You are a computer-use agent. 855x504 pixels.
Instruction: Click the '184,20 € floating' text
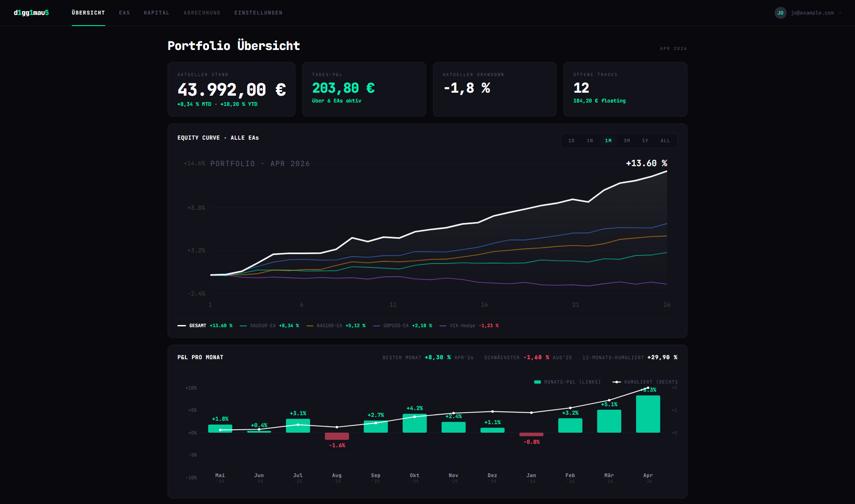599,101
